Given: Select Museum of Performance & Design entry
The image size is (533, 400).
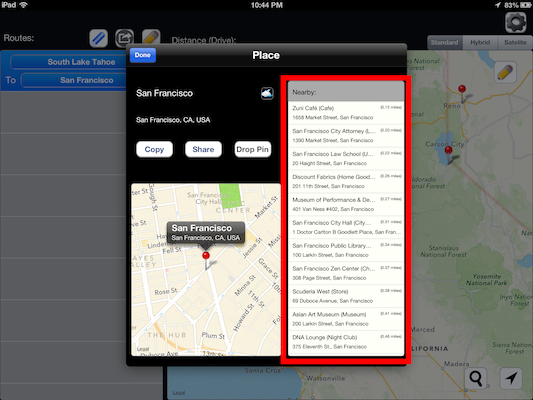Looking at the screenshot, I should [346, 204].
